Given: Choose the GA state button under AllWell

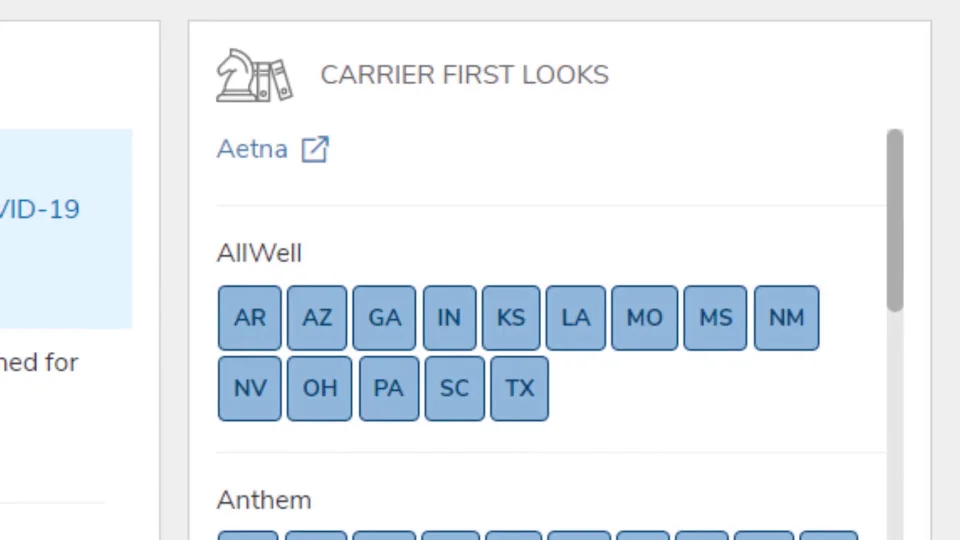Looking at the screenshot, I should 384,318.
